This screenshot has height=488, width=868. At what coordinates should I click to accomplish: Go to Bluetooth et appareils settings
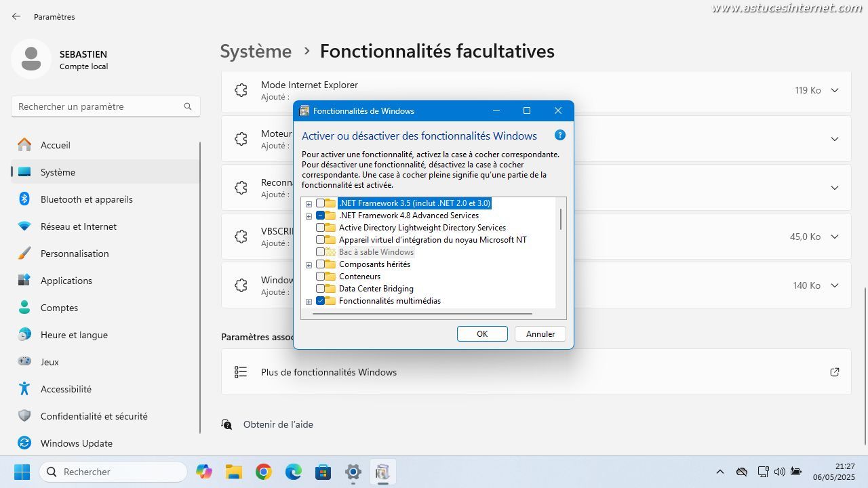[x=105, y=199]
